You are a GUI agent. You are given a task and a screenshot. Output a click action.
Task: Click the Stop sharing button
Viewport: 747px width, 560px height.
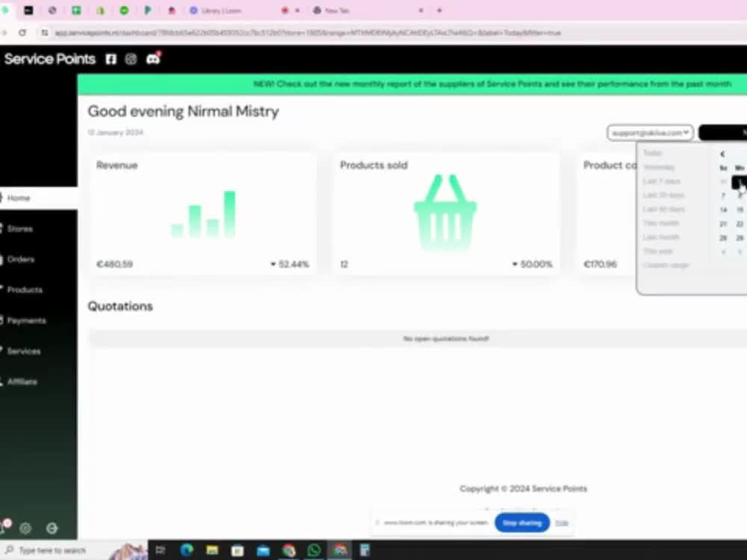coord(522,523)
